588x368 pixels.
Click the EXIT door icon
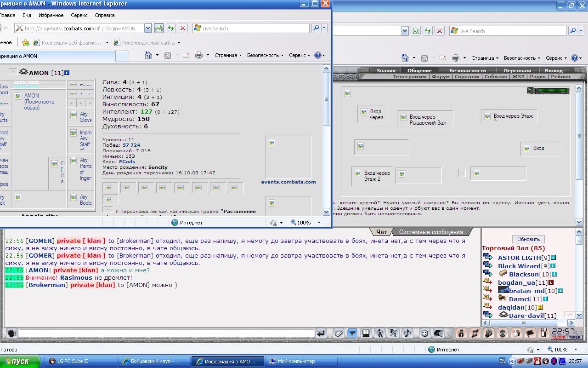click(544, 333)
